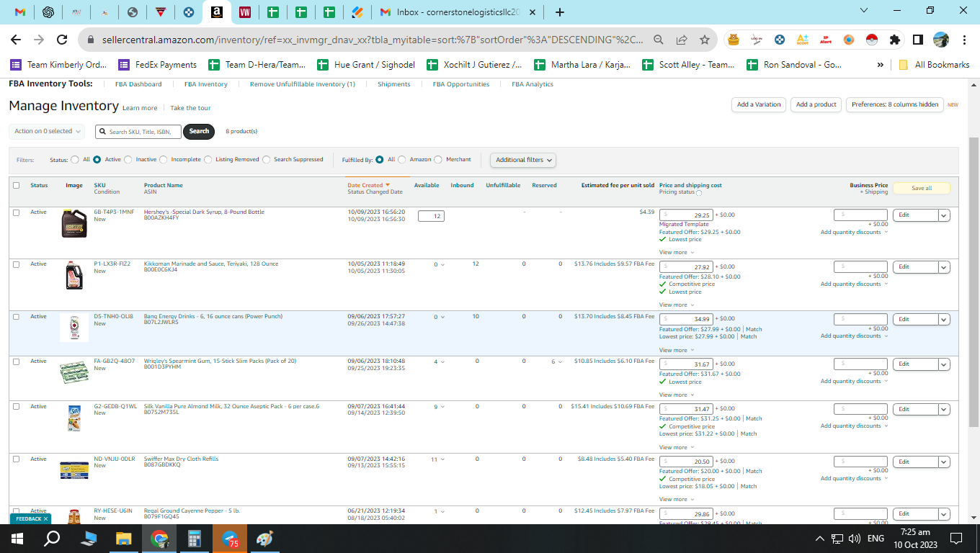Select the Hershey's Dark Syrup row checkbox
Screen dimensions: 980x553
pyautogui.click(x=16, y=212)
